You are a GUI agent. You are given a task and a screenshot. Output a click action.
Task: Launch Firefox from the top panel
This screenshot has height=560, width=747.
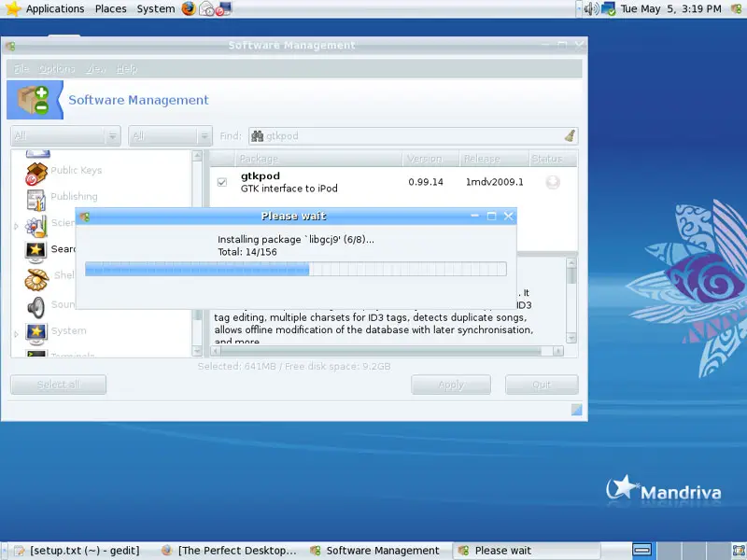click(189, 8)
